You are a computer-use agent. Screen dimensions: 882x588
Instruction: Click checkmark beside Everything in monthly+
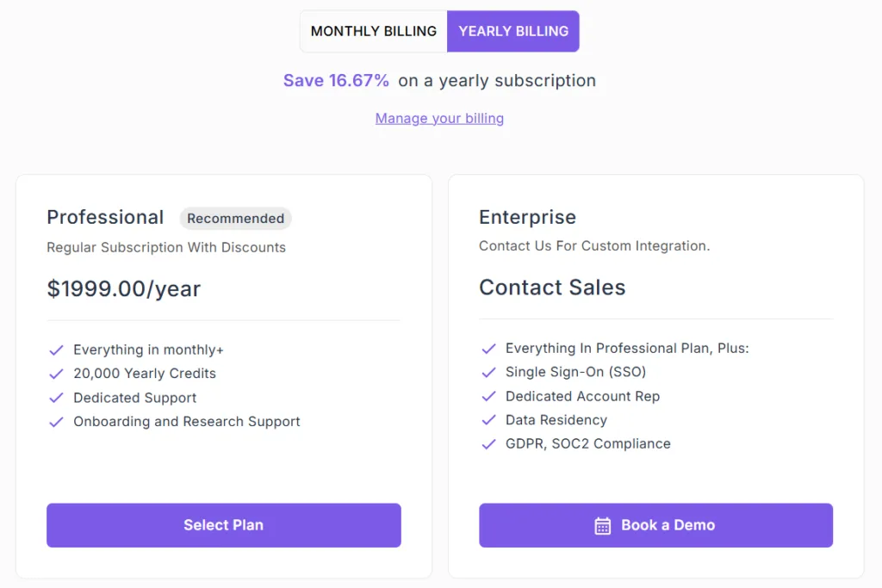click(57, 350)
